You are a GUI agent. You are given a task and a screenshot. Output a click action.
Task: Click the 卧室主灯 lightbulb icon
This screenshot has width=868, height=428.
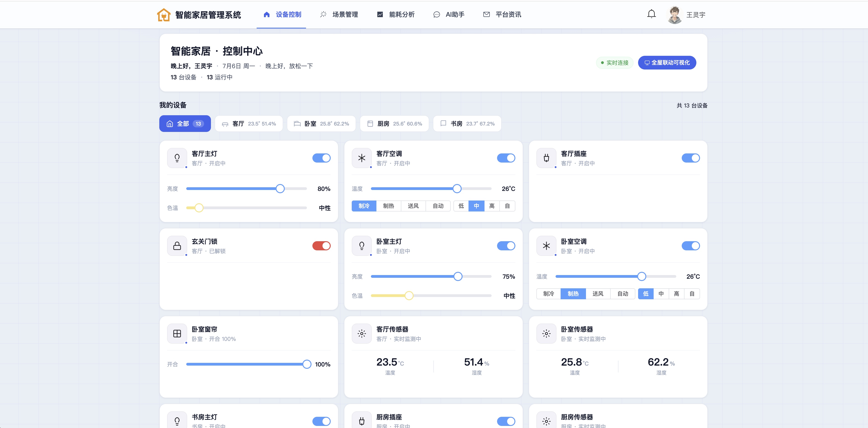pyautogui.click(x=362, y=246)
